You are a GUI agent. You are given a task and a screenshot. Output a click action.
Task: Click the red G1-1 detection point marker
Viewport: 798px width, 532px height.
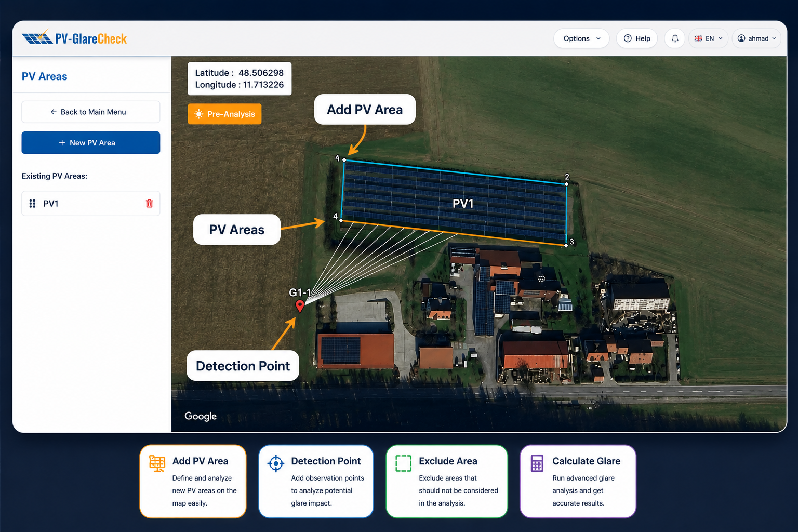pyautogui.click(x=300, y=306)
